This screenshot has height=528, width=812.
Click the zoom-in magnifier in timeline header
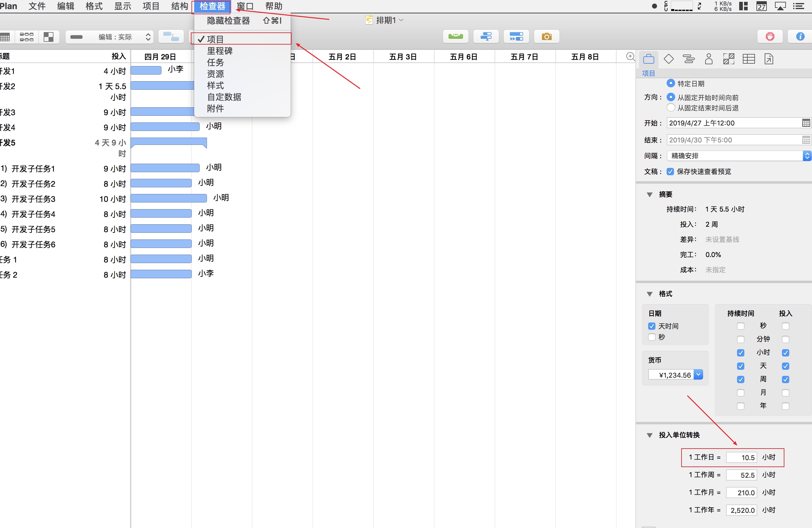point(630,57)
